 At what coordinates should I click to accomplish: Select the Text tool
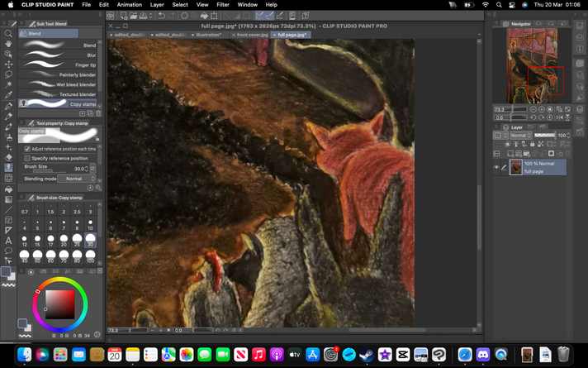tap(8, 241)
